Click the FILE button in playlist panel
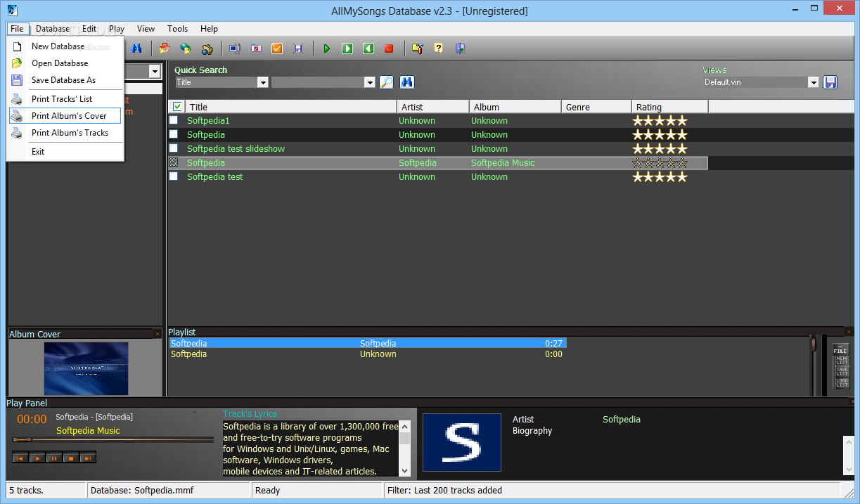860x504 pixels. coord(841,349)
